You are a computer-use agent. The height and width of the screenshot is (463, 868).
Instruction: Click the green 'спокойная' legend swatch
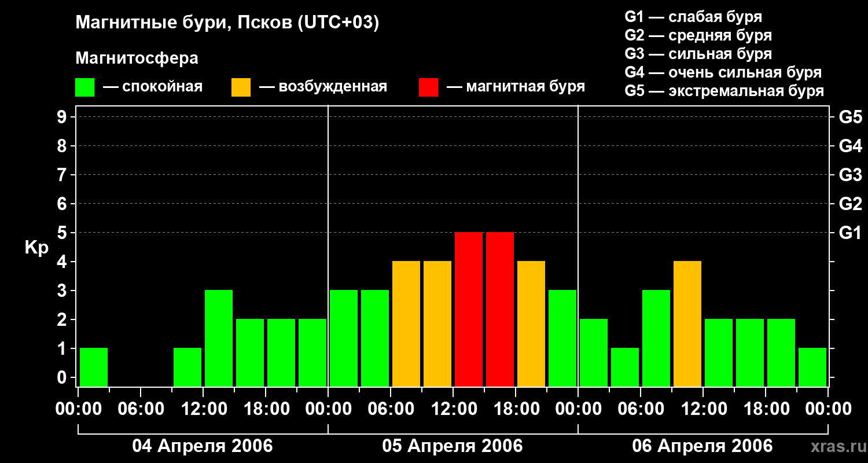(84, 87)
